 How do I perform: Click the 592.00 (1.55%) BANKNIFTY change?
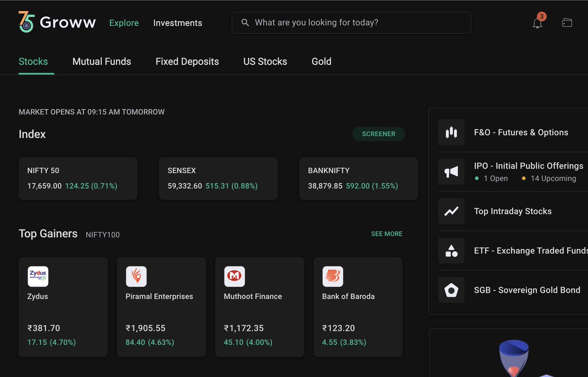tap(372, 186)
